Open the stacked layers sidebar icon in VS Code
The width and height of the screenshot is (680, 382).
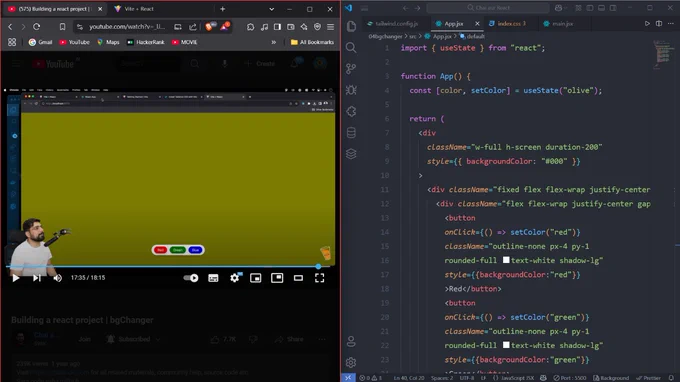(x=351, y=153)
